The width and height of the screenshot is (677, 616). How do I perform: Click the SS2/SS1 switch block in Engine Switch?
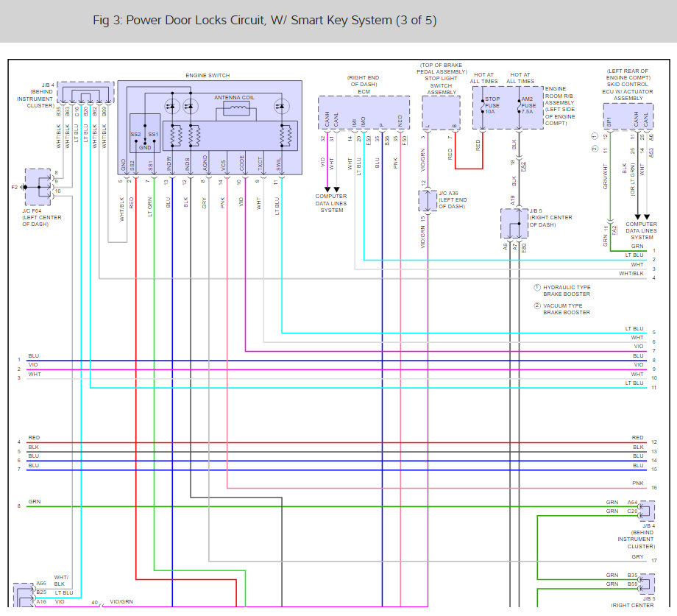(x=145, y=132)
